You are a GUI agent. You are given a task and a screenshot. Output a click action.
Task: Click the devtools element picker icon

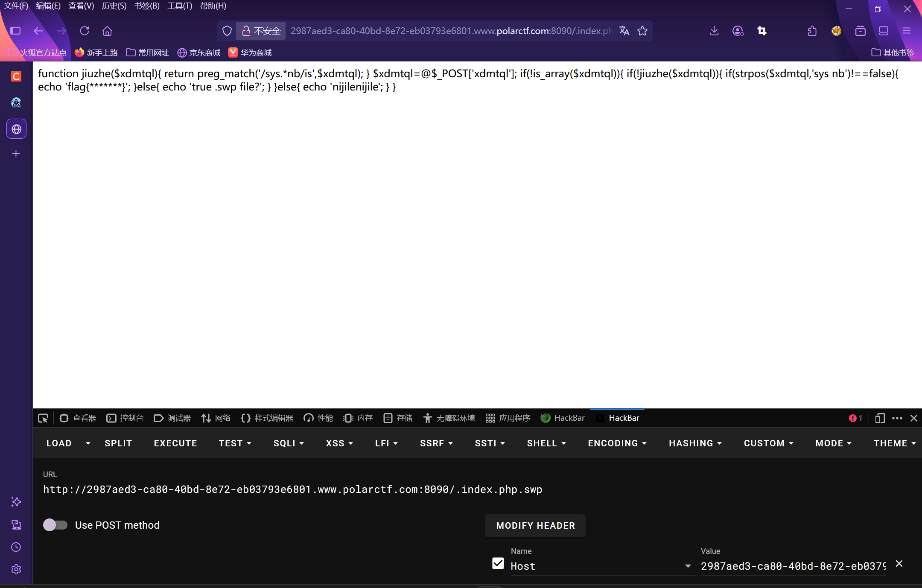[43, 418]
